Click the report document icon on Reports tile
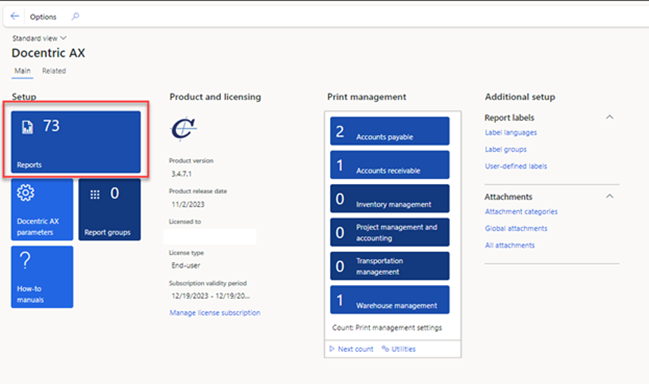 27,127
